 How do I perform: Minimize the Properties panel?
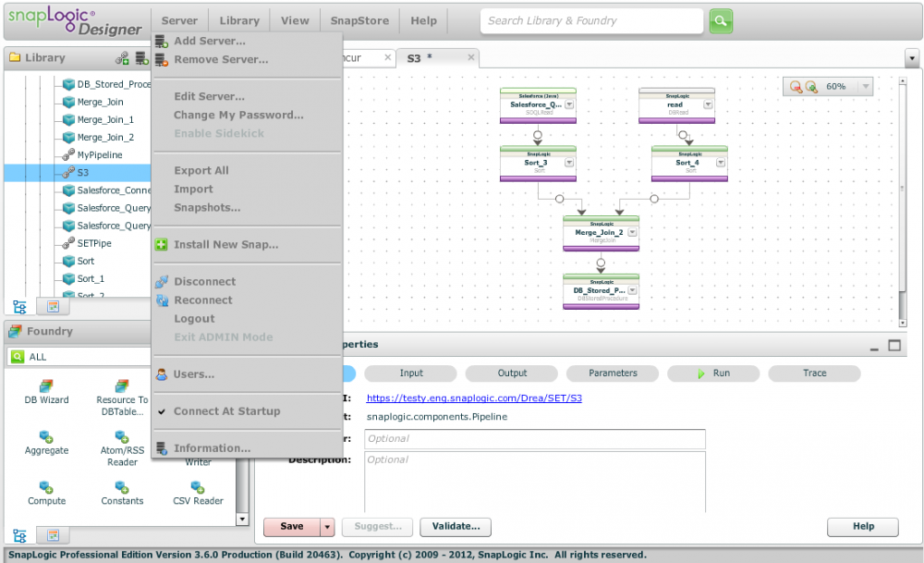point(874,349)
